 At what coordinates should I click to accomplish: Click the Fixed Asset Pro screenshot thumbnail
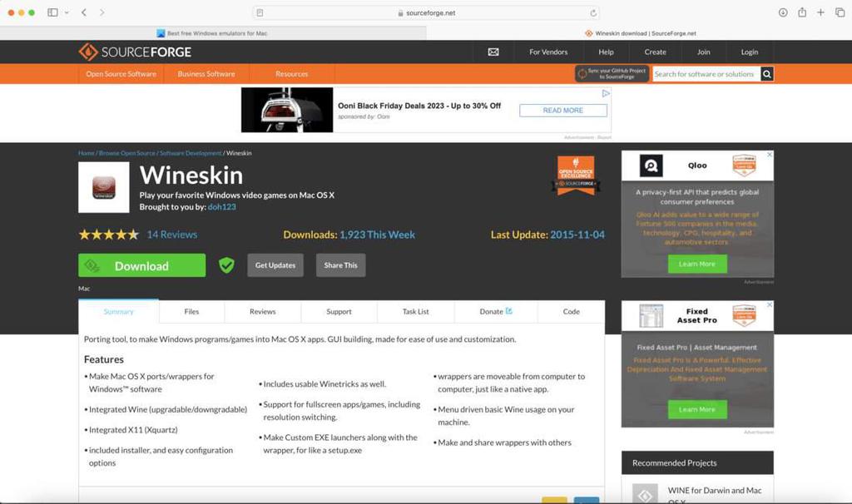[x=651, y=316]
